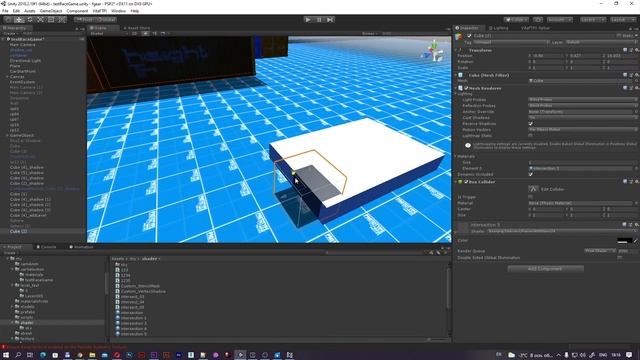Switch to the Lighting tab
The height and width of the screenshot is (360, 640).
point(498,28)
